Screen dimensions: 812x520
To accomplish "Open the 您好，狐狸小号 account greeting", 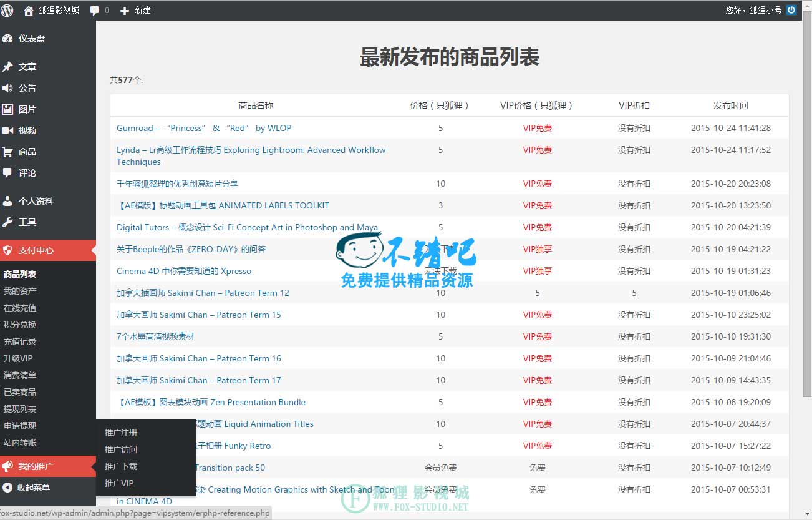I will click(x=753, y=10).
